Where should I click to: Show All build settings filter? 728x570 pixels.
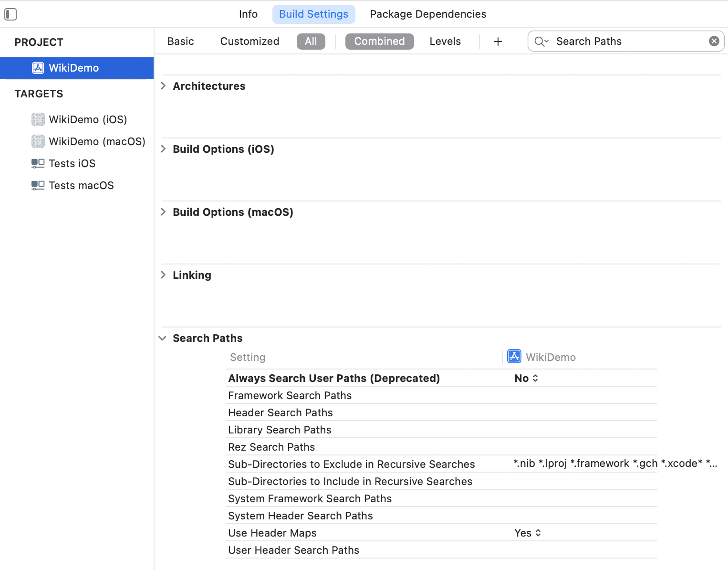(x=311, y=42)
